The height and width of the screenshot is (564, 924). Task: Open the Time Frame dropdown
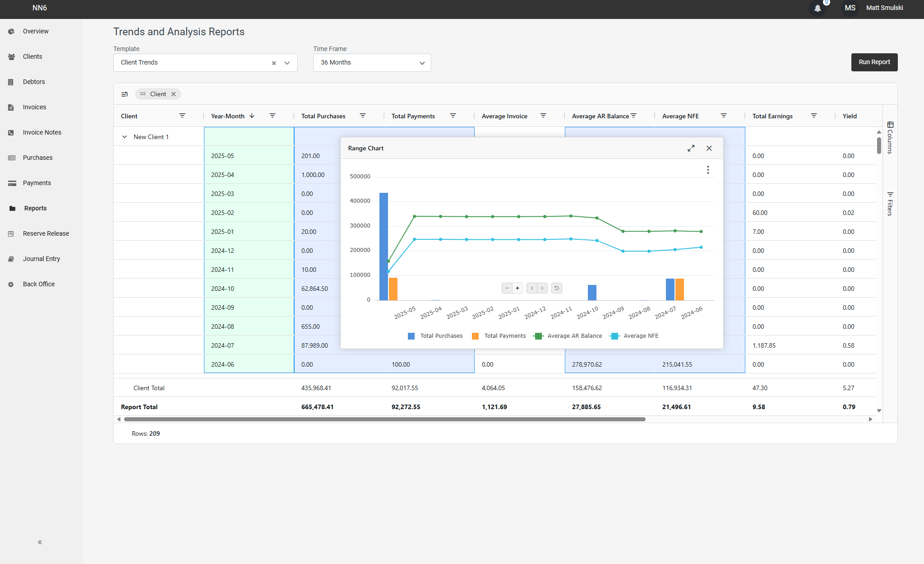click(422, 62)
